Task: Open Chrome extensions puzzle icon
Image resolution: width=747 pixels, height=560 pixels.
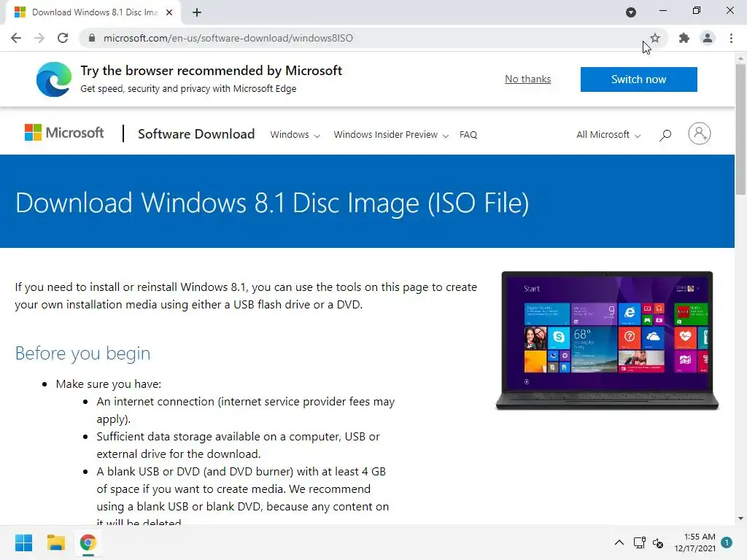Action: (684, 38)
